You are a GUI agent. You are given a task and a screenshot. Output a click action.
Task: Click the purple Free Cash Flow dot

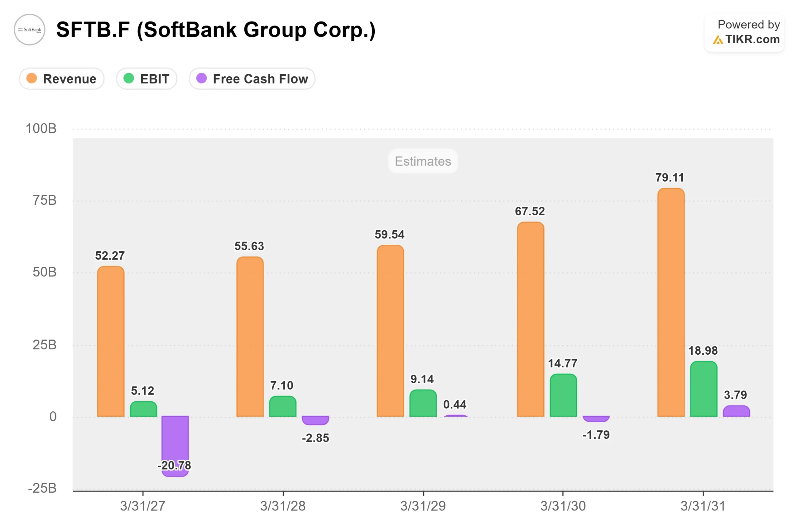(x=202, y=78)
